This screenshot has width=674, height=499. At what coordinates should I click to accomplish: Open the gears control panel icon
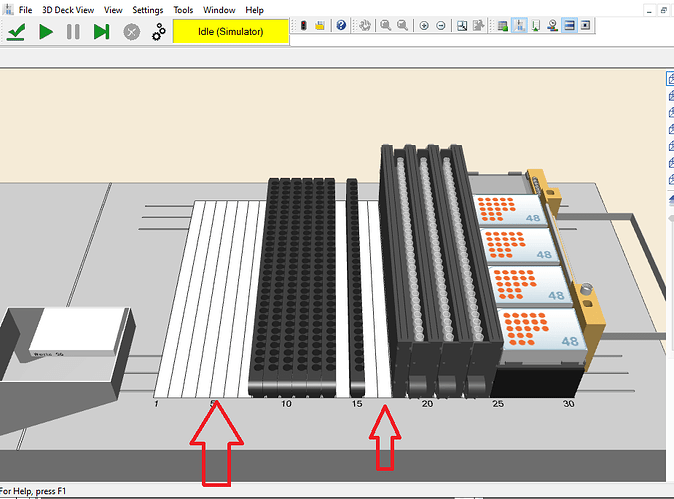159,32
